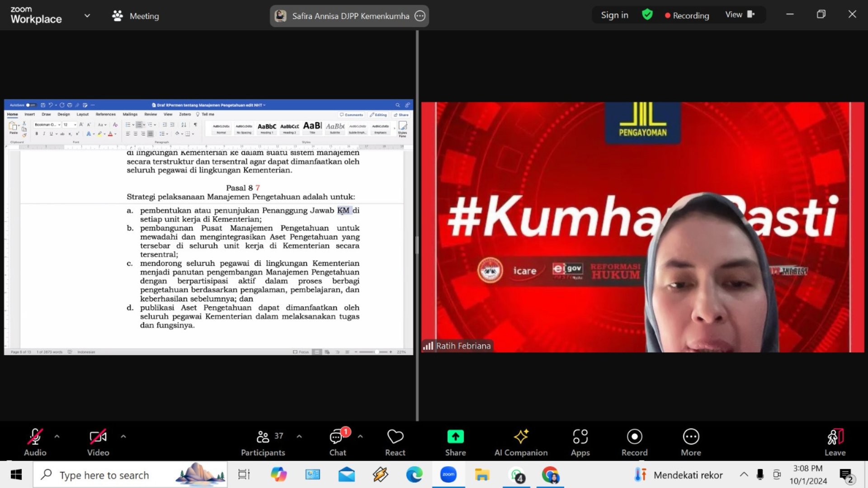Expand participants options arrow
This screenshot has height=488, width=868.
(299, 436)
